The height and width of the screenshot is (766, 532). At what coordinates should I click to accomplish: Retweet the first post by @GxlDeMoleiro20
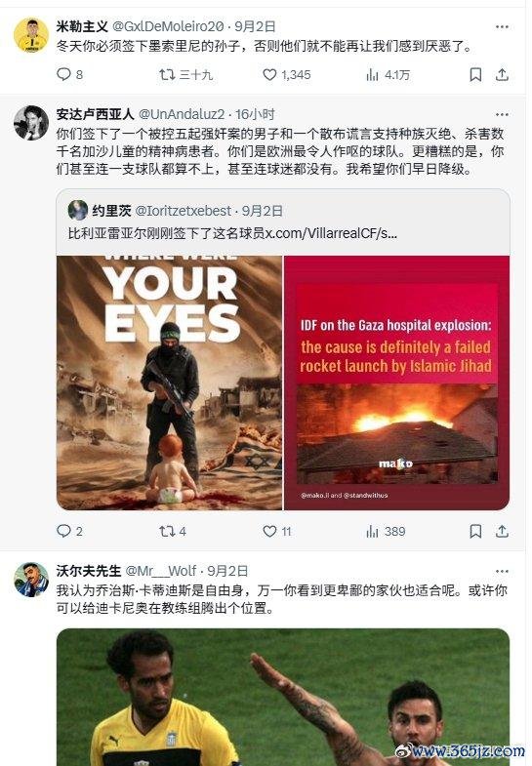pyautogui.click(x=167, y=75)
